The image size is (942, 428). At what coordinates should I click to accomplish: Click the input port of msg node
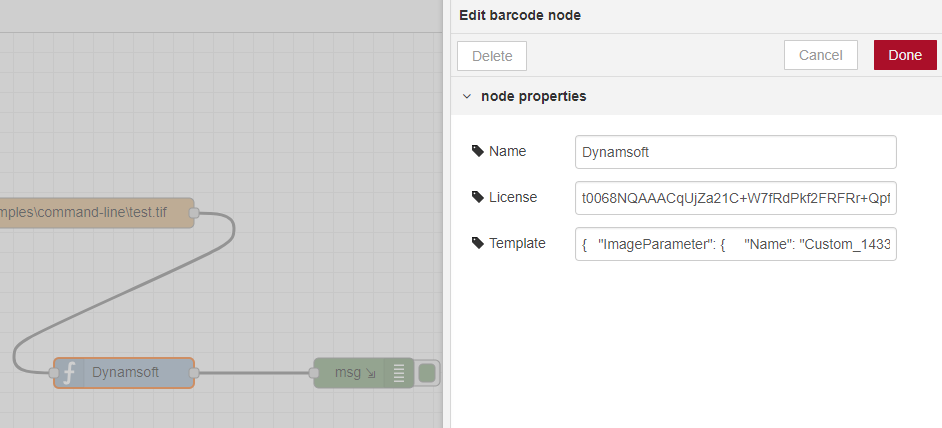click(314, 373)
